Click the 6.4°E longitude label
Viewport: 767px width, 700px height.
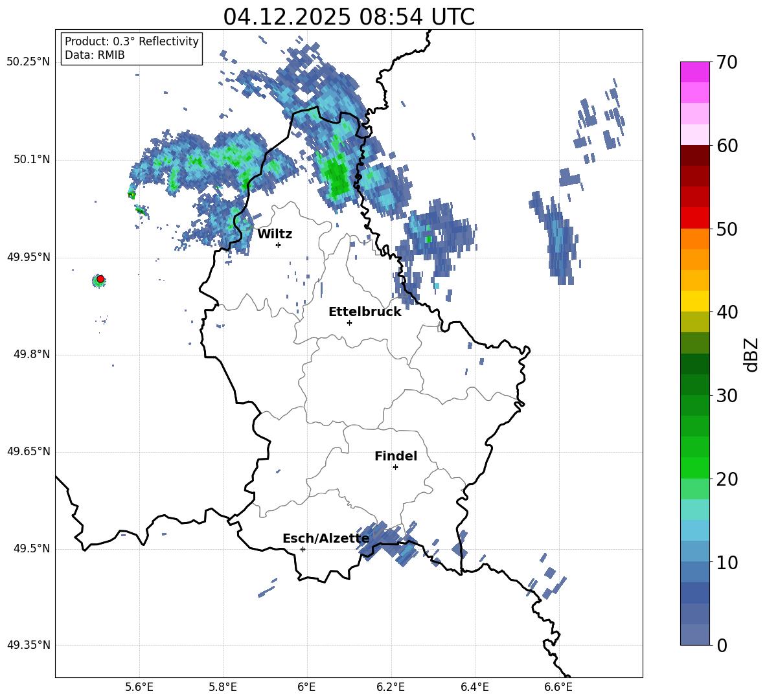point(474,688)
